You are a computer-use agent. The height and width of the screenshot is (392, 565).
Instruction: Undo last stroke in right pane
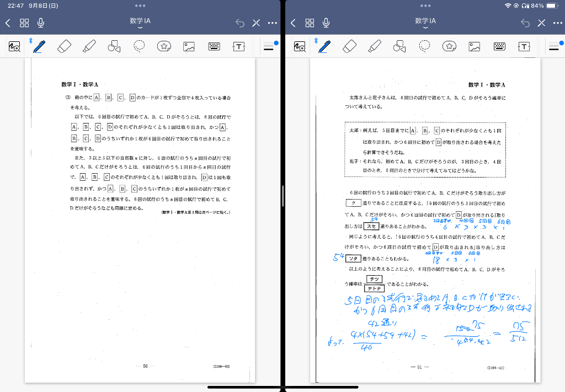click(x=525, y=23)
